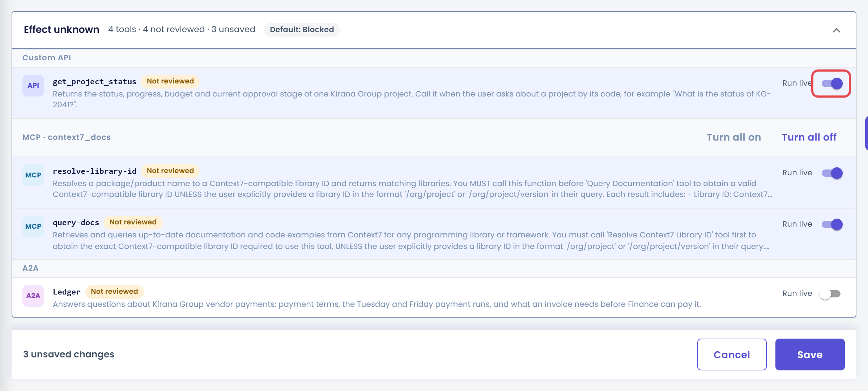Click the MCP · context7_docs group label

pyautogui.click(x=67, y=137)
